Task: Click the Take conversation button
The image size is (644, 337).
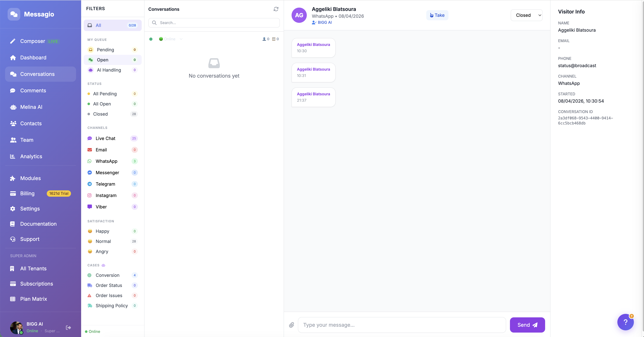Action: 437,15
